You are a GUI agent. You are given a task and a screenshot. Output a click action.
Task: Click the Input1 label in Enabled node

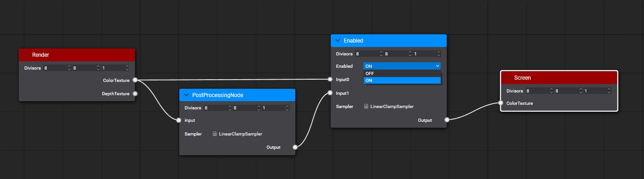[343, 93]
